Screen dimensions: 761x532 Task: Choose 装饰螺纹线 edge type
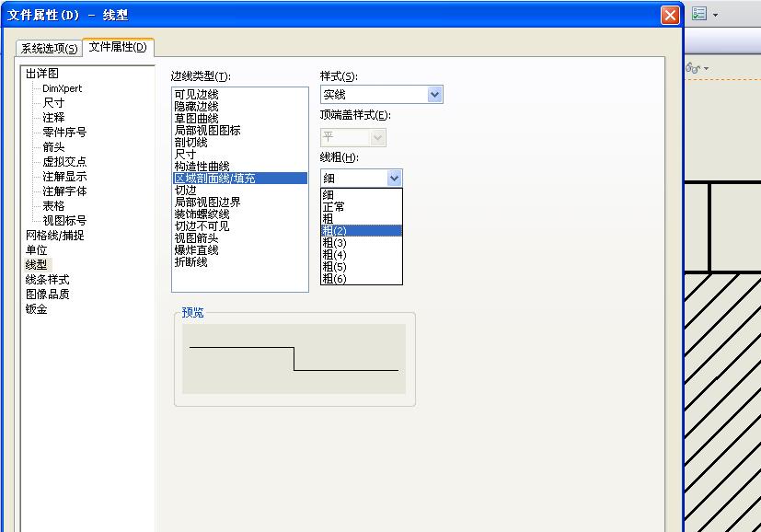240,214
